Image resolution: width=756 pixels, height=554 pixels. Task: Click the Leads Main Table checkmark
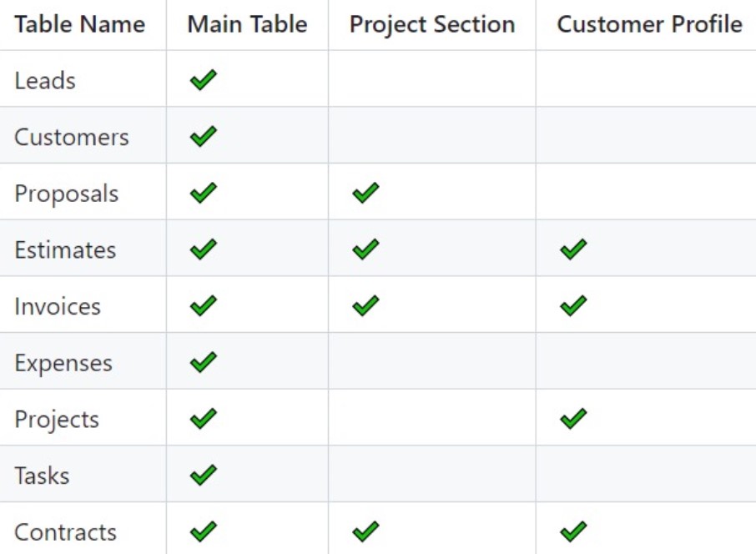(204, 80)
